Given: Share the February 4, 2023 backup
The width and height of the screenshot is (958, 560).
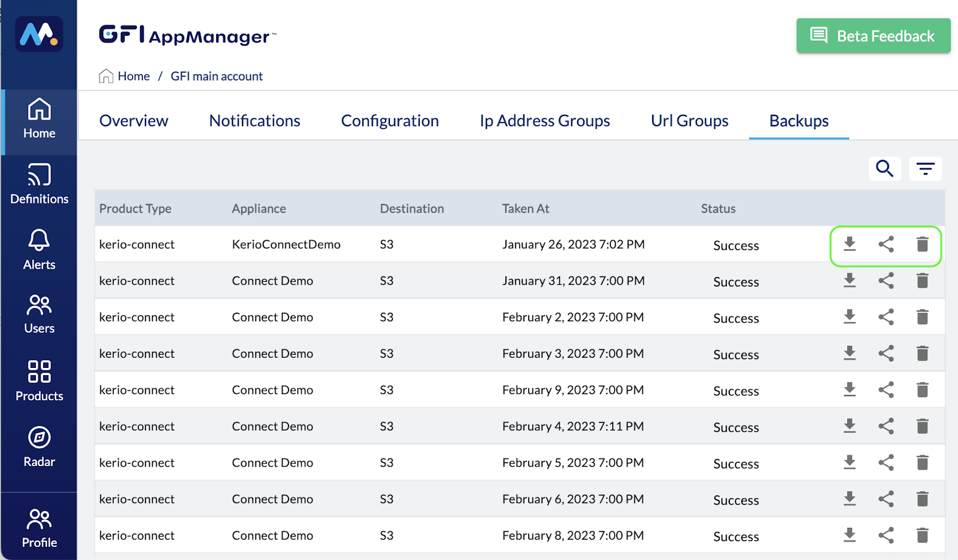Looking at the screenshot, I should click(886, 426).
